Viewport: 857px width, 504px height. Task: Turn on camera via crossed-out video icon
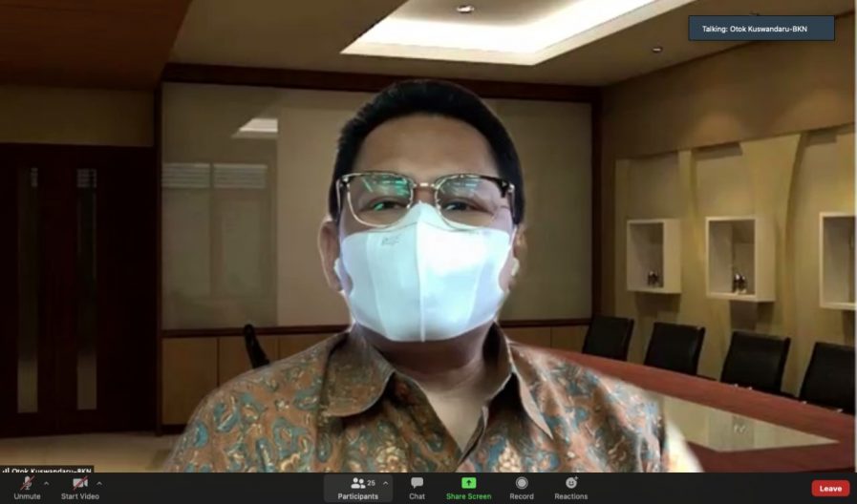point(80,483)
